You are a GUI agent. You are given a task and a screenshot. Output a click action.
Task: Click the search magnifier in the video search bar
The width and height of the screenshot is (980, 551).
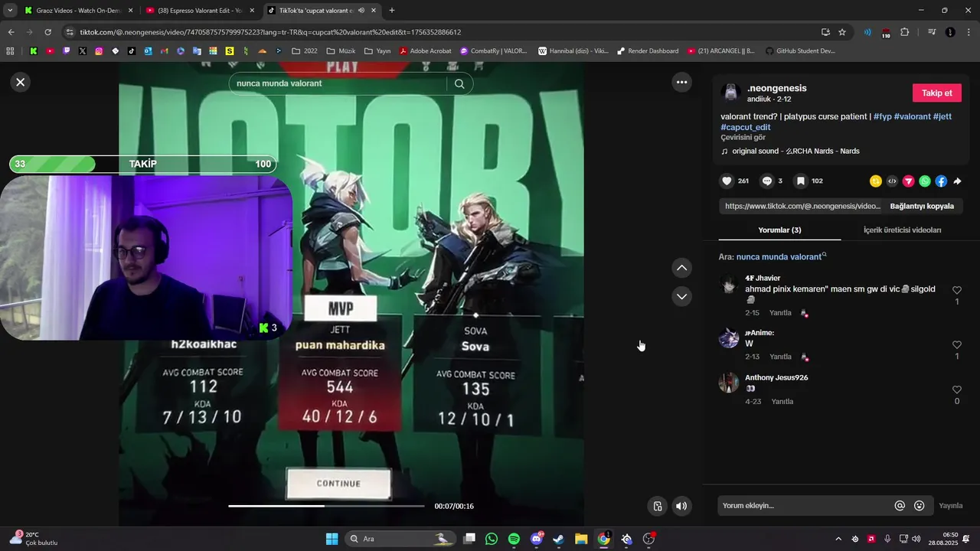tap(459, 84)
